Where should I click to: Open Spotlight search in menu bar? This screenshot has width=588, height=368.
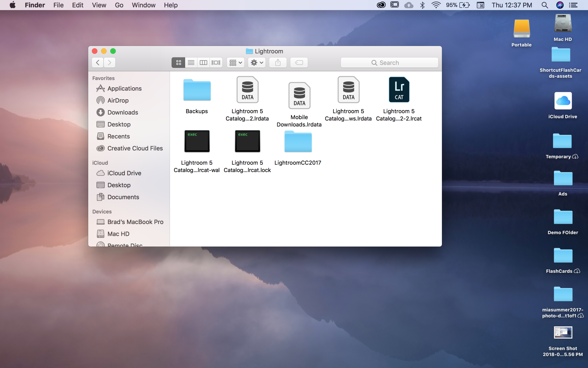pyautogui.click(x=544, y=5)
